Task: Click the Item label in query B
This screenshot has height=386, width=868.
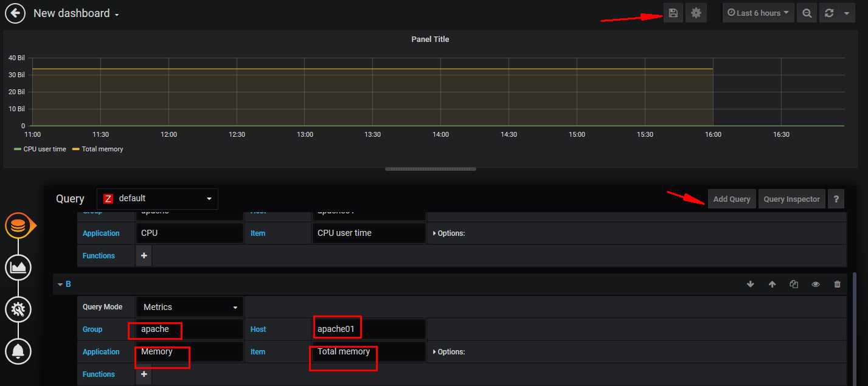Action: (x=257, y=352)
